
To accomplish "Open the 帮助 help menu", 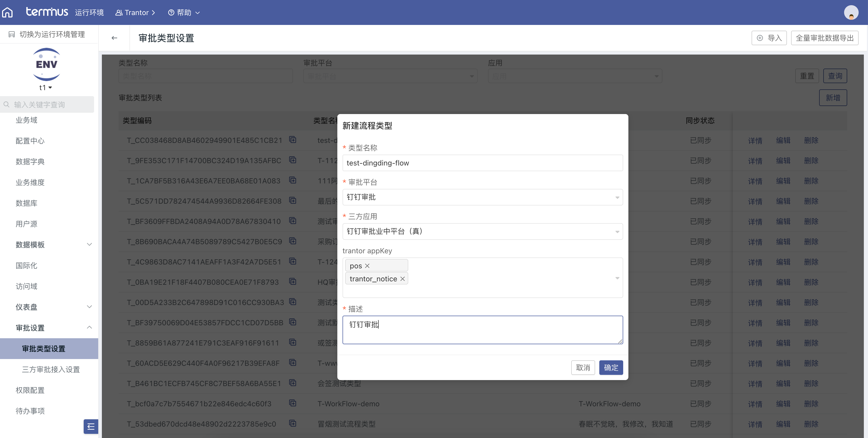I will tap(184, 12).
